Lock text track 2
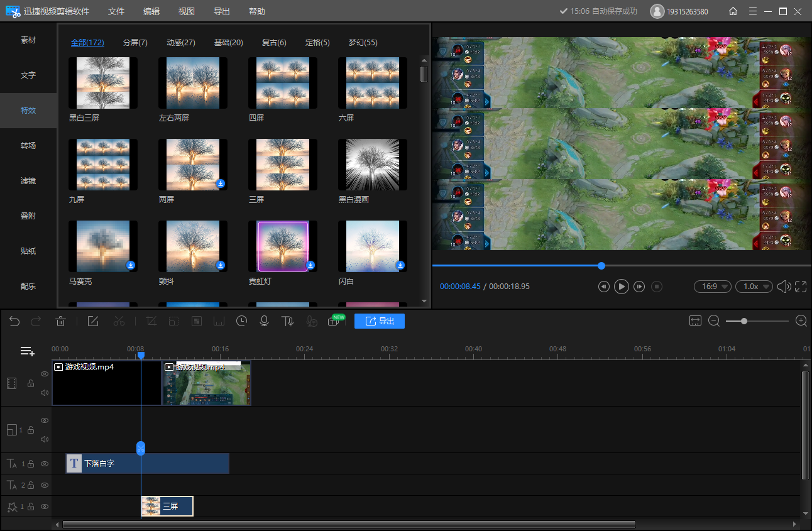Image resolution: width=812 pixels, height=531 pixels. (x=30, y=485)
